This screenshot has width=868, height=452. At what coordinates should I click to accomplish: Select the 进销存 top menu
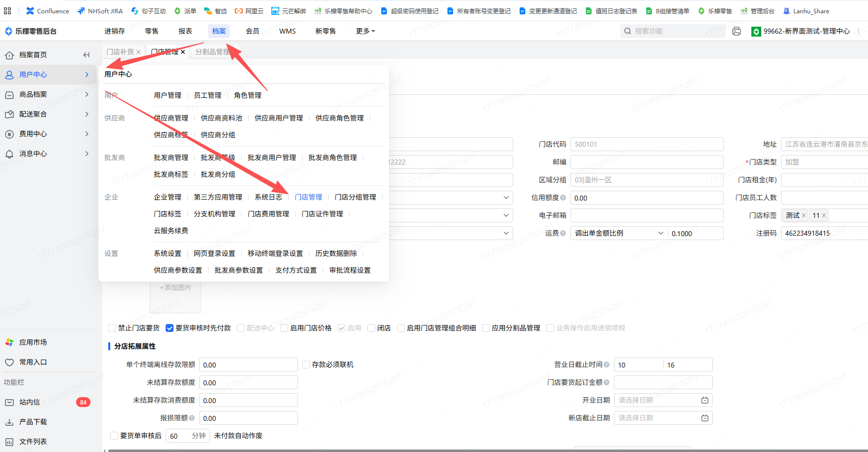tap(115, 31)
